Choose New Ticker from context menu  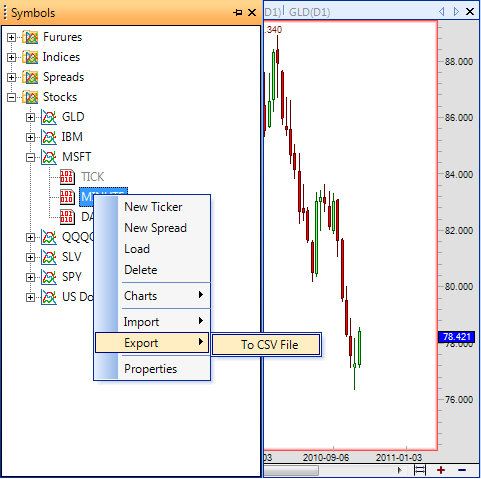pos(153,207)
